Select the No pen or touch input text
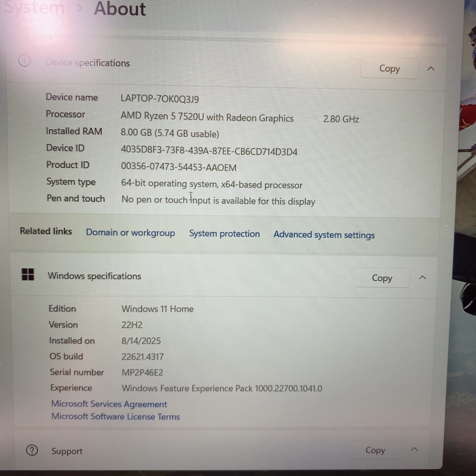476x476 pixels. pos(218,200)
